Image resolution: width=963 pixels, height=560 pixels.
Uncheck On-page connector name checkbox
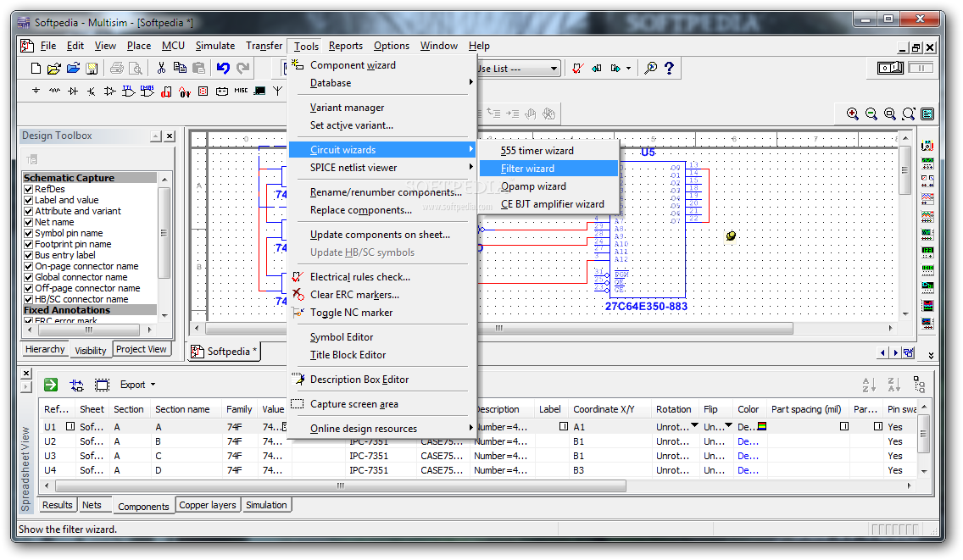[x=28, y=267]
